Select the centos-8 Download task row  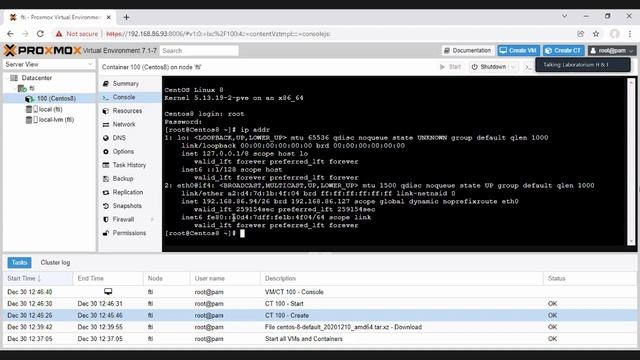[320, 327]
